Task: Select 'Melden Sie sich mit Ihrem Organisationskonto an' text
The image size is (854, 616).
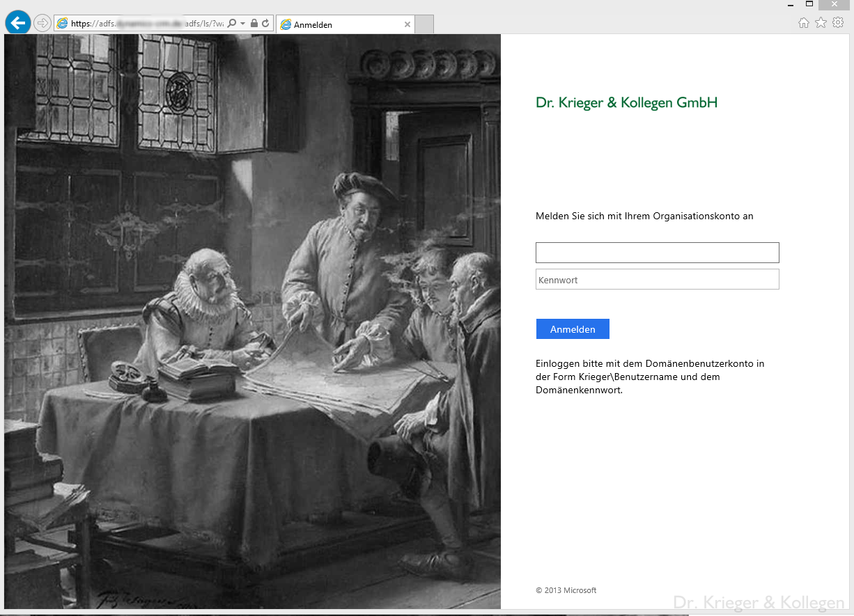Action: (x=644, y=216)
